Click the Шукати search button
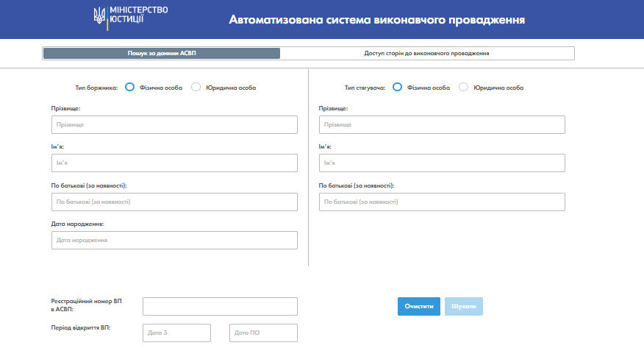Image resolution: width=644 pixels, height=362 pixels. 464,307
